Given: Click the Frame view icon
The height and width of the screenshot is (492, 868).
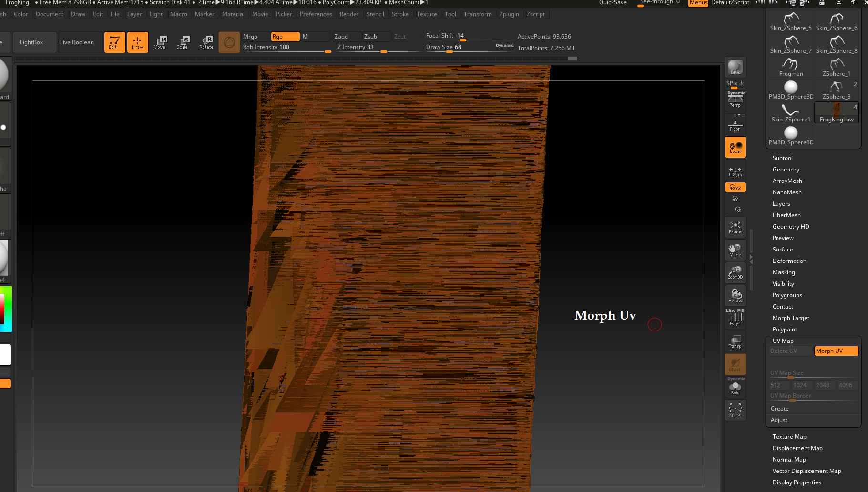Looking at the screenshot, I should coord(735,227).
